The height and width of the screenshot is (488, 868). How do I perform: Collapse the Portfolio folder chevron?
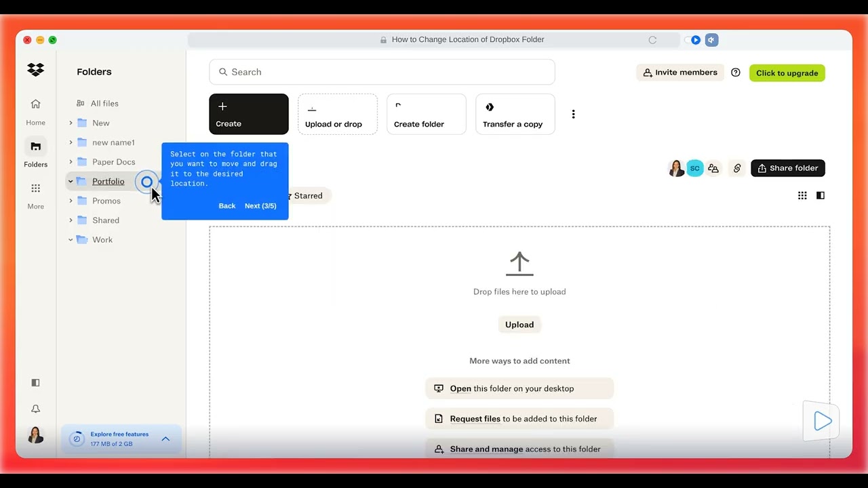coord(71,181)
